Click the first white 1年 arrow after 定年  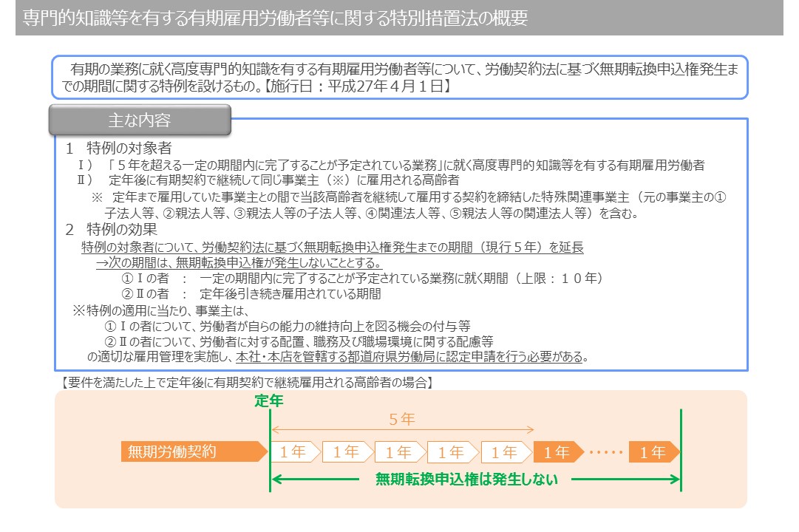pyautogui.click(x=295, y=451)
